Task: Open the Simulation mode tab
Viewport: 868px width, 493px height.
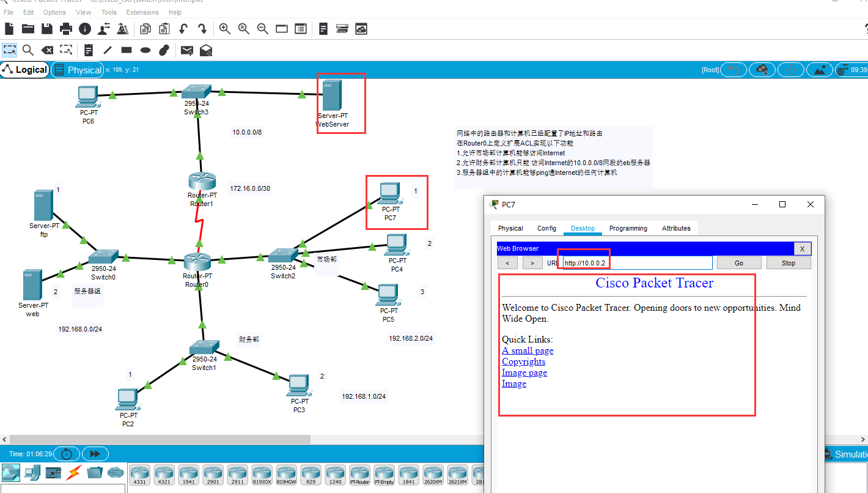Action: [846, 454]
